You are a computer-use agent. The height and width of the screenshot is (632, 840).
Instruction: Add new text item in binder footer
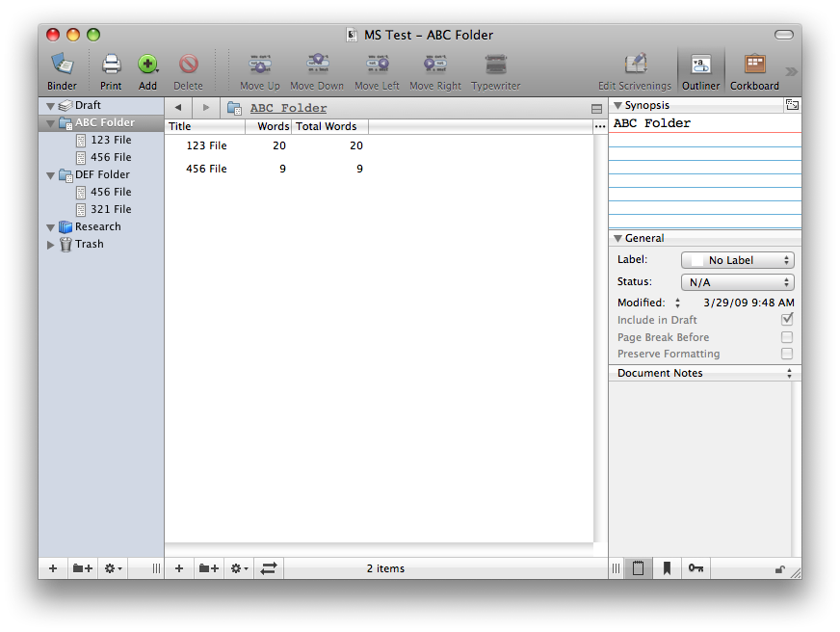point(53,568)
